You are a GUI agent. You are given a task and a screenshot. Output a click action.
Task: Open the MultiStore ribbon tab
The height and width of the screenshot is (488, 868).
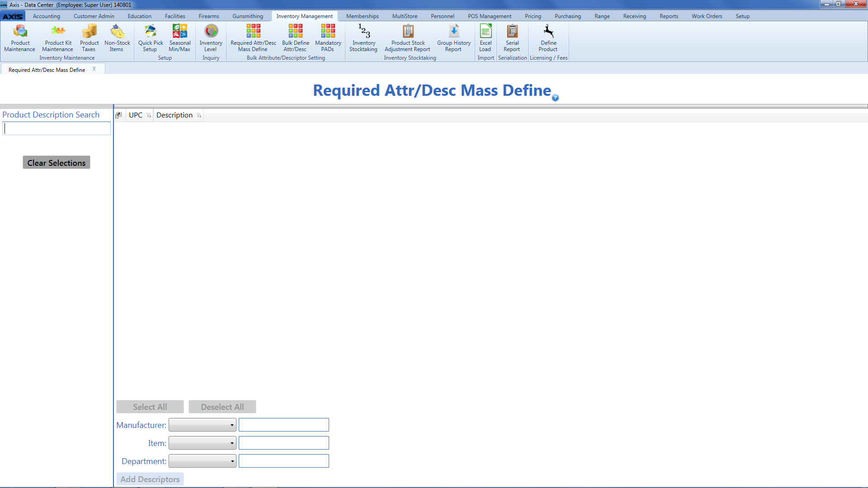(x=405, y=16)
